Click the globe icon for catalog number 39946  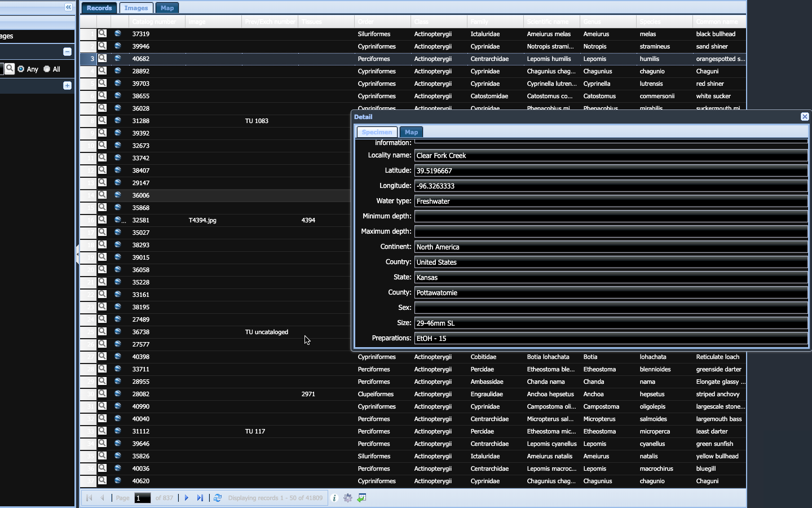pos(118,46)
